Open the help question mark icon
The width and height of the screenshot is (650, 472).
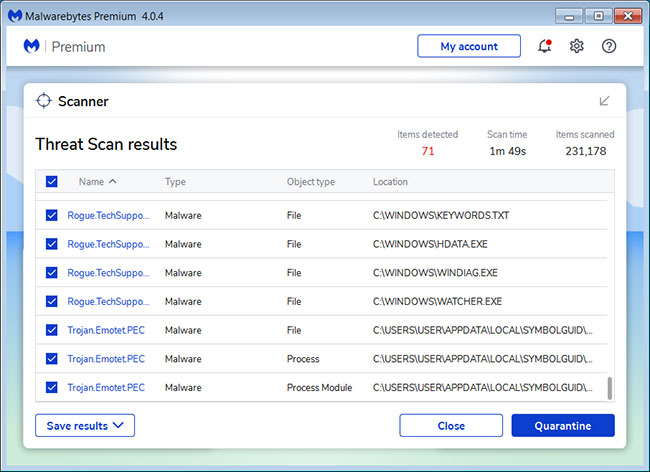pyautogui.click(x=609, y=46)
